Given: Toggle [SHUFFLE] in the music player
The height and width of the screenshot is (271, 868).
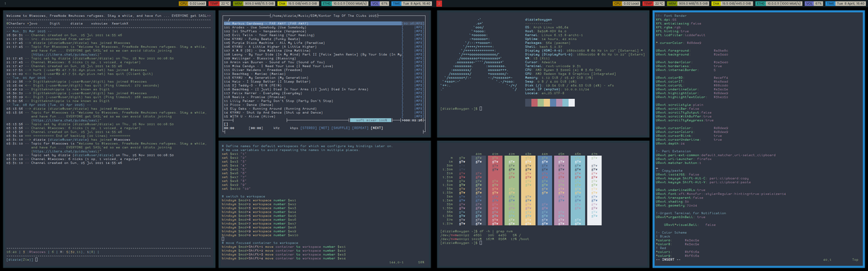Looking at the screenshot, I should click(x=341, y=127).
